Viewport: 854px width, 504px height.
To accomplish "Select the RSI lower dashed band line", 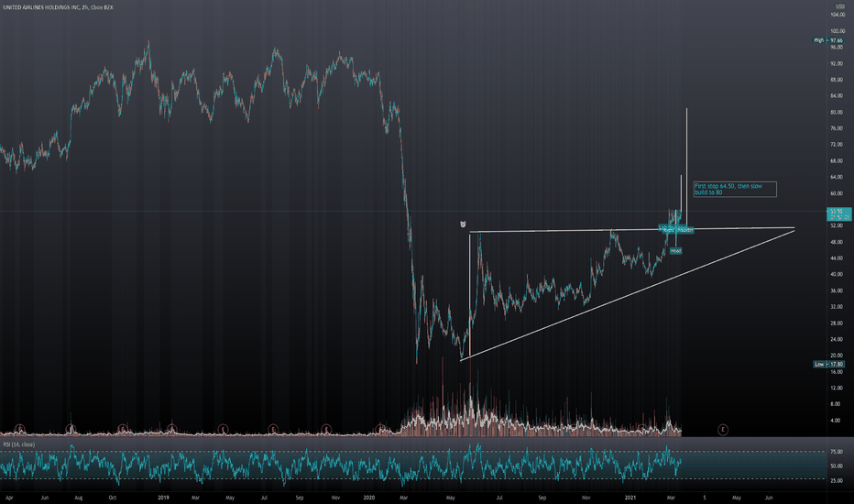I will click(413, 479).
